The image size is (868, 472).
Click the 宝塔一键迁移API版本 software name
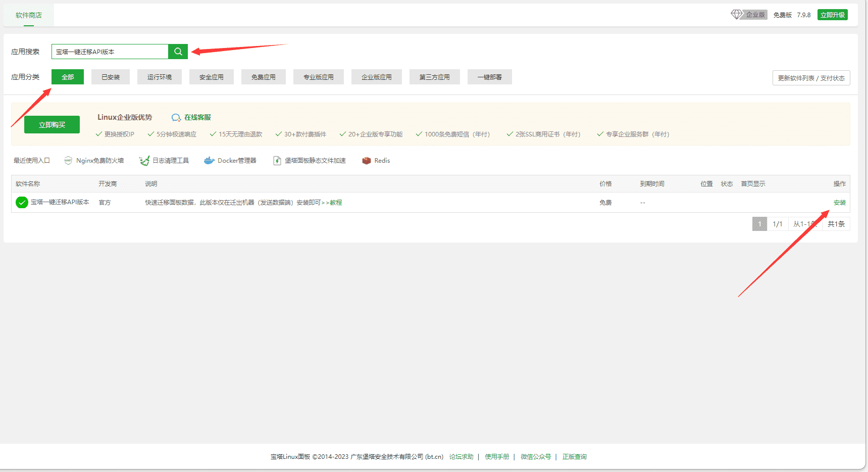(60, 202)
